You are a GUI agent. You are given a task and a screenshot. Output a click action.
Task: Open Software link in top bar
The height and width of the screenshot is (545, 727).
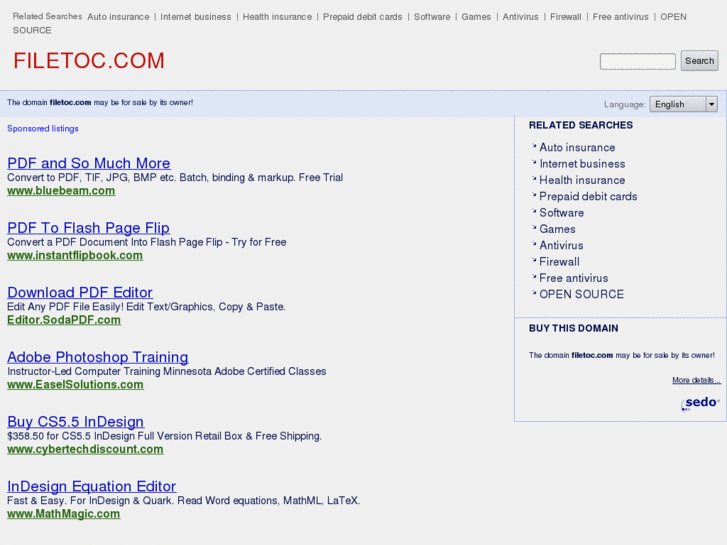pos(432,17)
